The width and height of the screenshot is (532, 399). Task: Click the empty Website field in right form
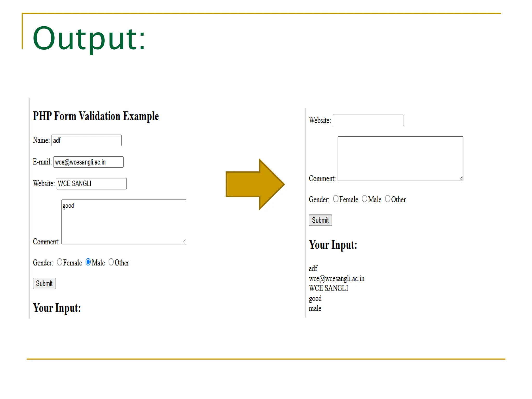coord(368,121)
